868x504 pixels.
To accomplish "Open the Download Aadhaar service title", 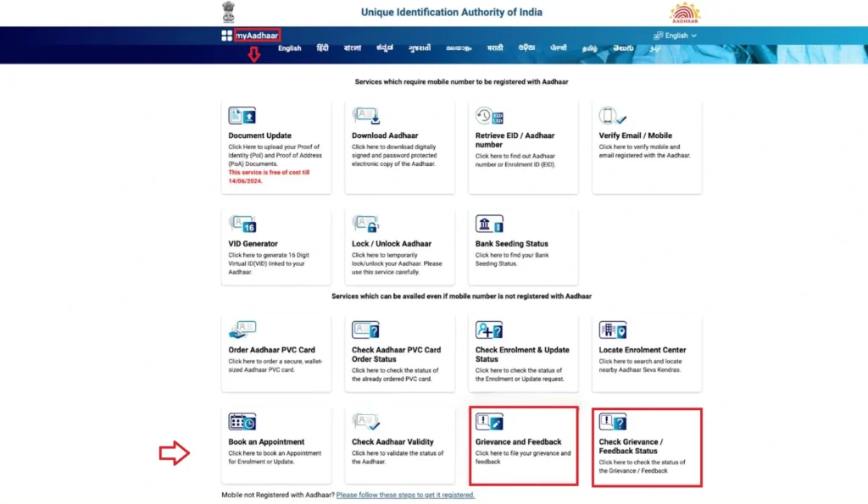I will tap(385, 136).
